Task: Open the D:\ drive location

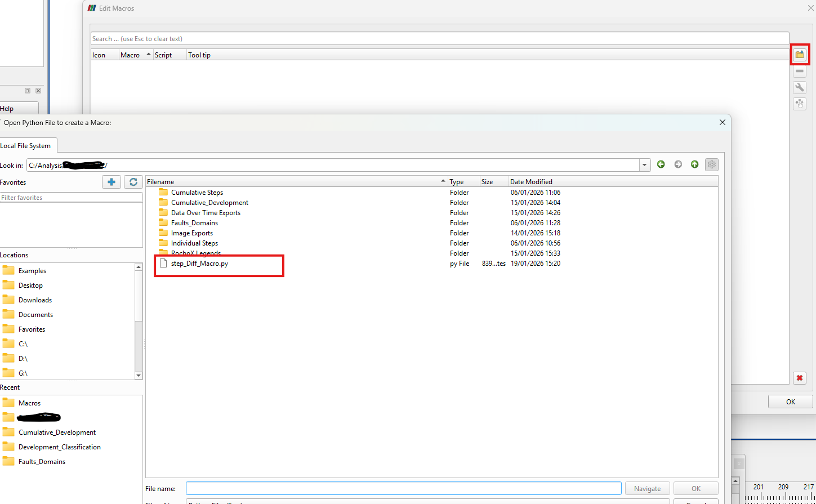Action: tap(23, 359)
